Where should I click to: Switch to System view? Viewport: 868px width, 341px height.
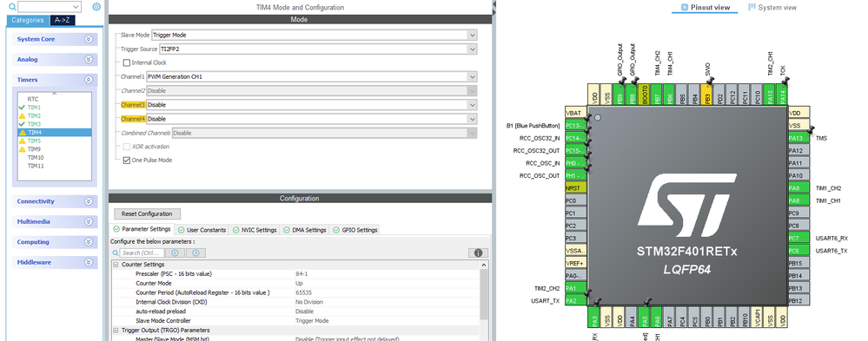772,7
